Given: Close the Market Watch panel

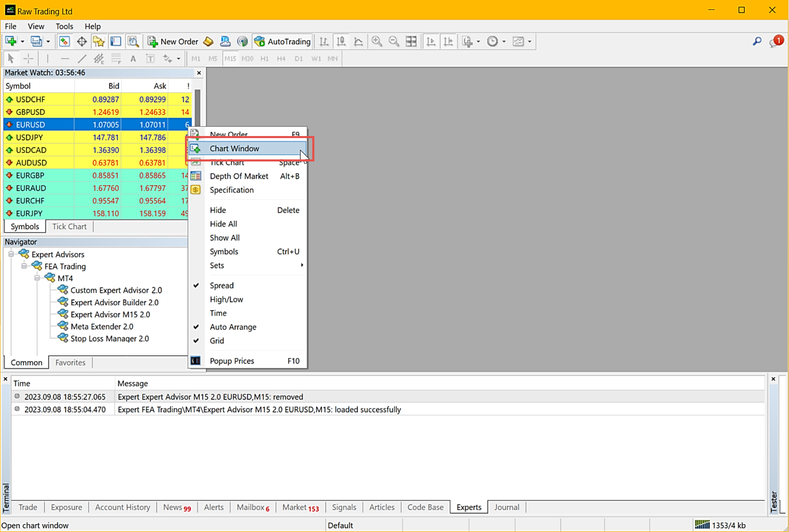Looking at the screenshot, I should (199, 73).
